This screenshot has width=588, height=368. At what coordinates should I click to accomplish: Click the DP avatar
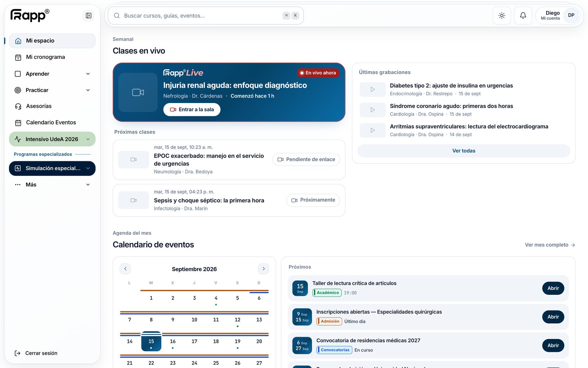pyautogui.click(x=571, y=15)
